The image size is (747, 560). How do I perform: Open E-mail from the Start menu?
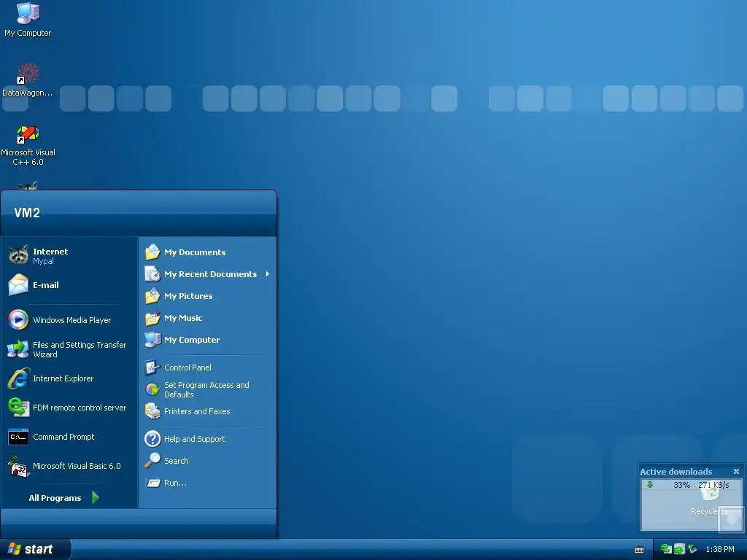tap(69, 285)
